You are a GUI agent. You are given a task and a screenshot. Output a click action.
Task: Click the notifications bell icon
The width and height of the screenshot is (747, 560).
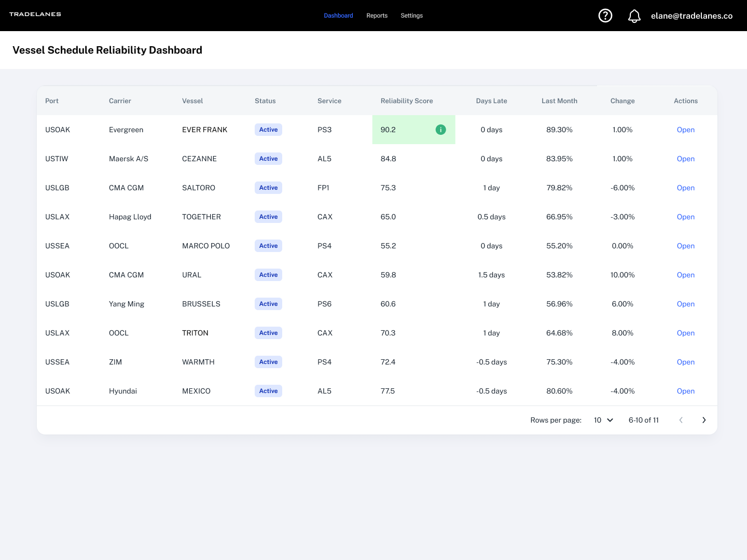(634, 16)
